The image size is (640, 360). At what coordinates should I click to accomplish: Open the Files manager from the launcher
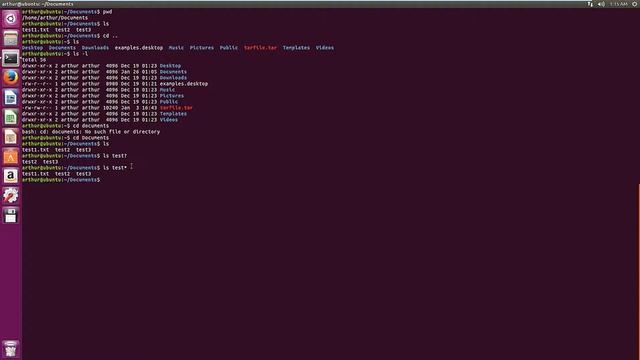11,38
